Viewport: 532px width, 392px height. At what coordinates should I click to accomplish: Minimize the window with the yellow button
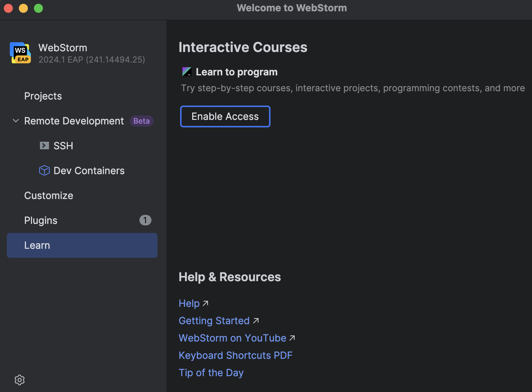coord(23,8)
